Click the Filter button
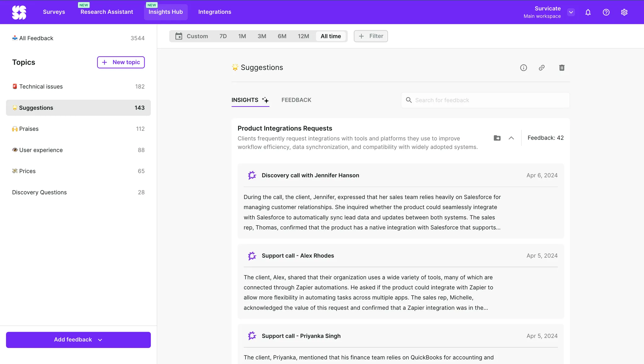 (x=371, y=36)
